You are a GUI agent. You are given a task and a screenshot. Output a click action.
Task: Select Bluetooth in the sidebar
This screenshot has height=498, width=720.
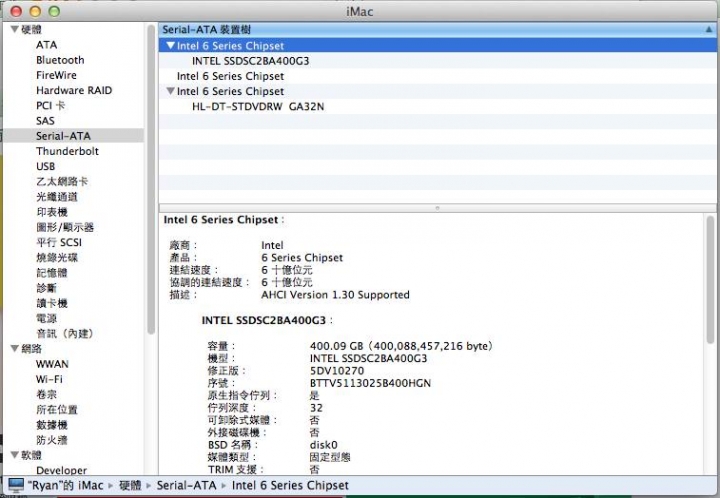(60, 60)
